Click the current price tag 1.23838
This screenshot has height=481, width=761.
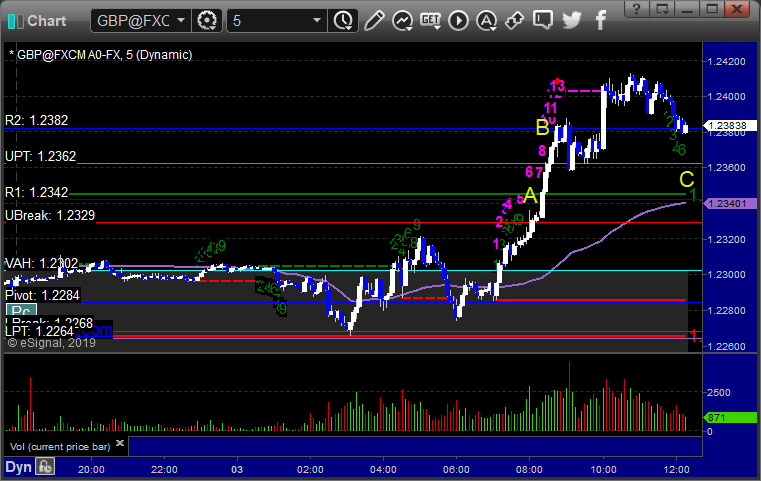(x=730, y=126)
